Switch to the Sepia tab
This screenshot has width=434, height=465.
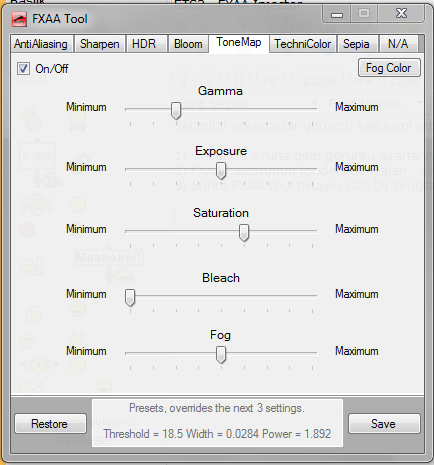pyautogui.click(x=356, y=44)
